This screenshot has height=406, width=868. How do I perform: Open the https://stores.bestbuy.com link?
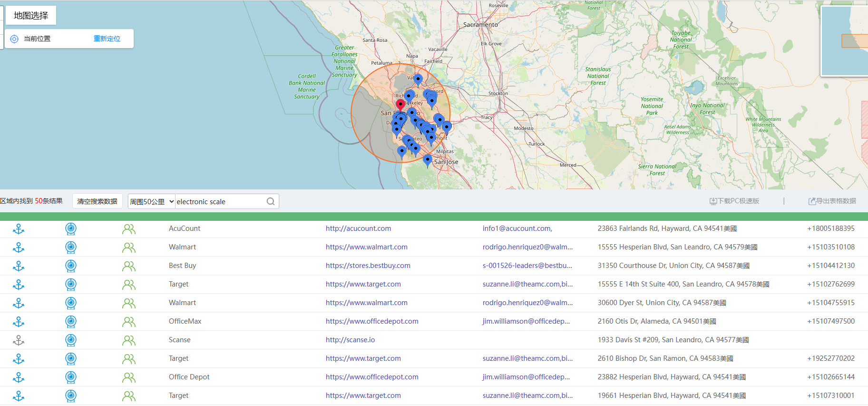point(368,266)
